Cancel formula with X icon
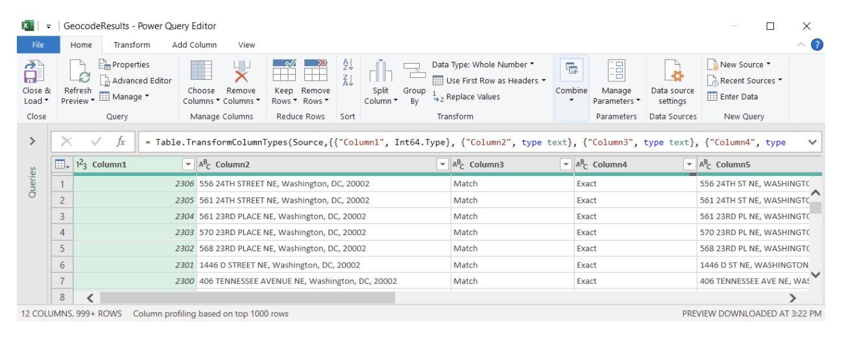This screenshot has width=868, height=339. (66, 142)
